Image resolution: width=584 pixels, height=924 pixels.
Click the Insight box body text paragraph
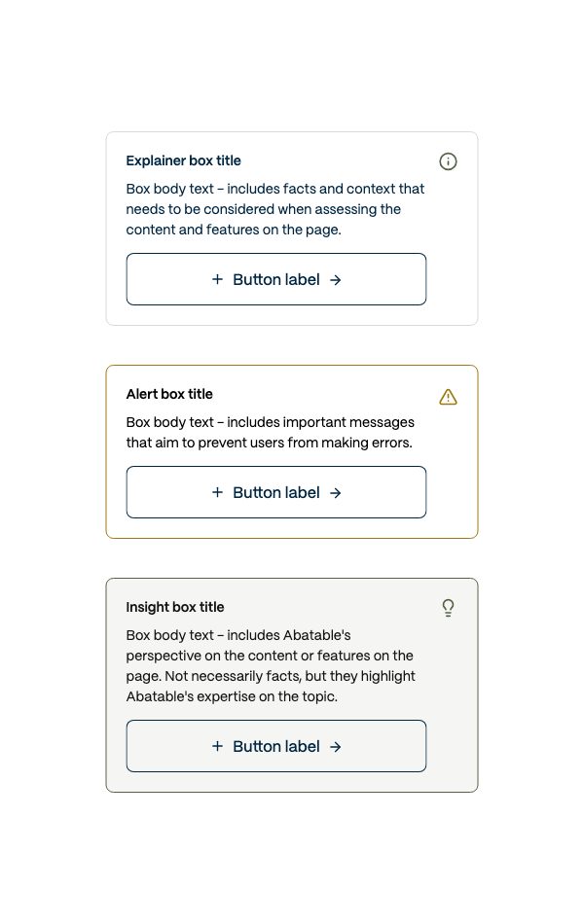(271, 666)
